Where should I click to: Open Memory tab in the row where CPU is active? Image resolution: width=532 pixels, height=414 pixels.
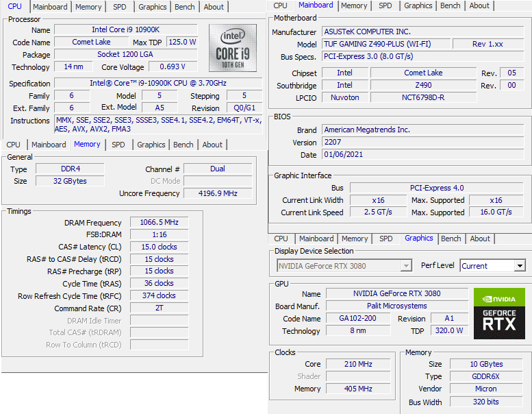(x=88, y=7)
